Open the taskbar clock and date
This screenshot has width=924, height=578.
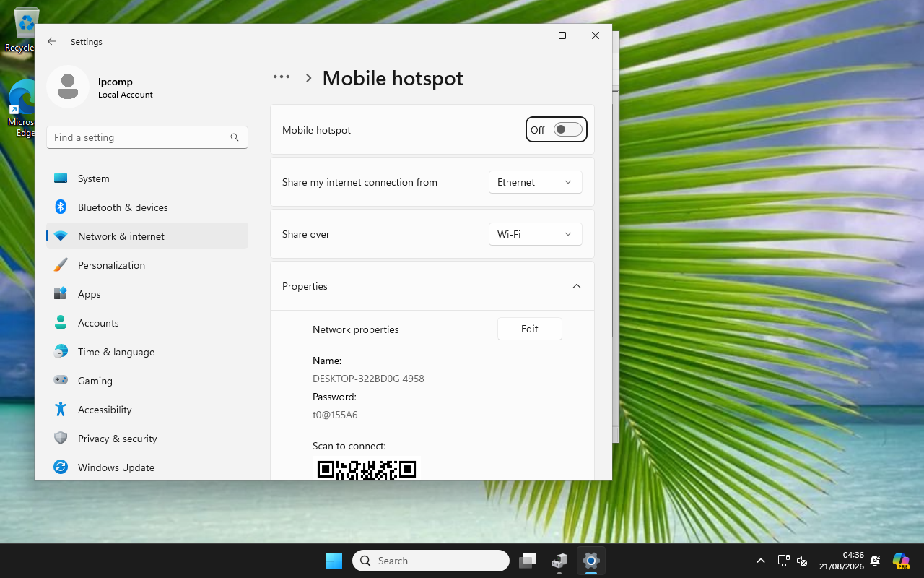tap(842, 561)
